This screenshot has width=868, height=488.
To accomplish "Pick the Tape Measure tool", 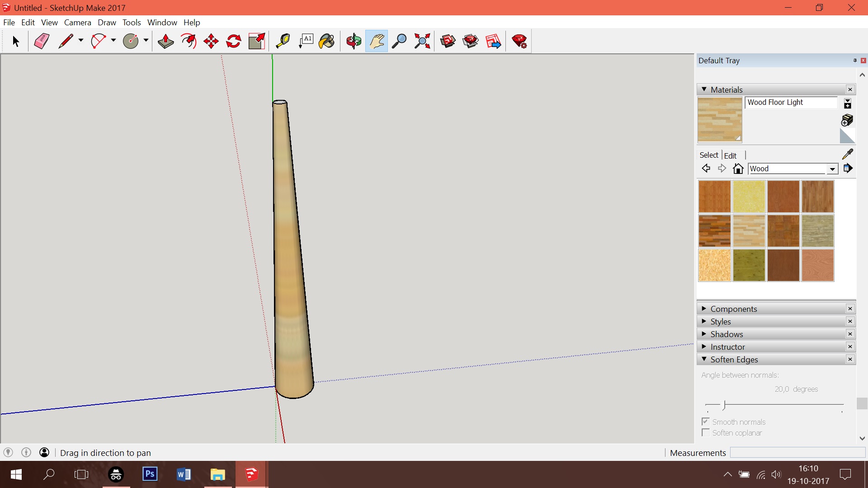I will point(283,41).
